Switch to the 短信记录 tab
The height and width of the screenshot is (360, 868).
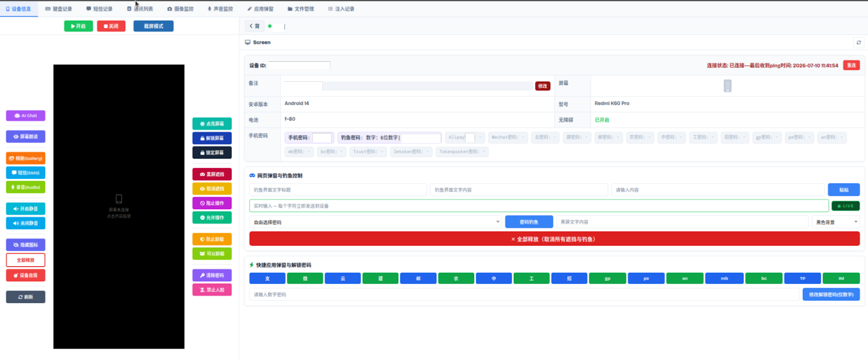tap(99, 9)
